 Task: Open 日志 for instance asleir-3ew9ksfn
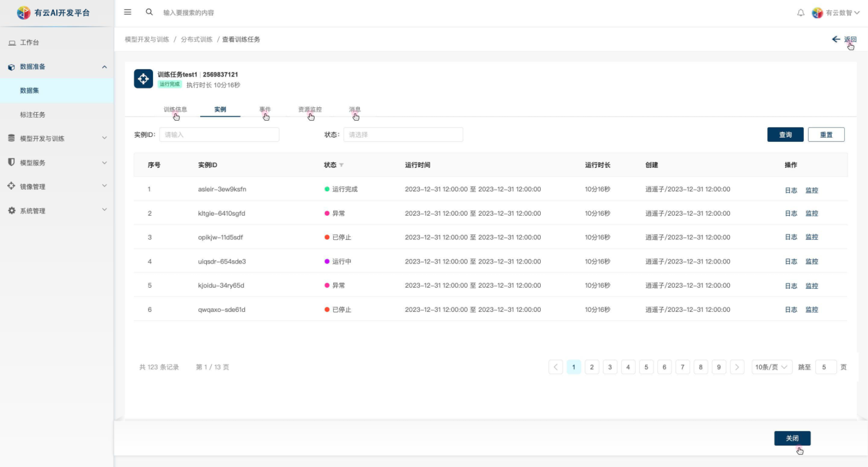coord(790,190)
